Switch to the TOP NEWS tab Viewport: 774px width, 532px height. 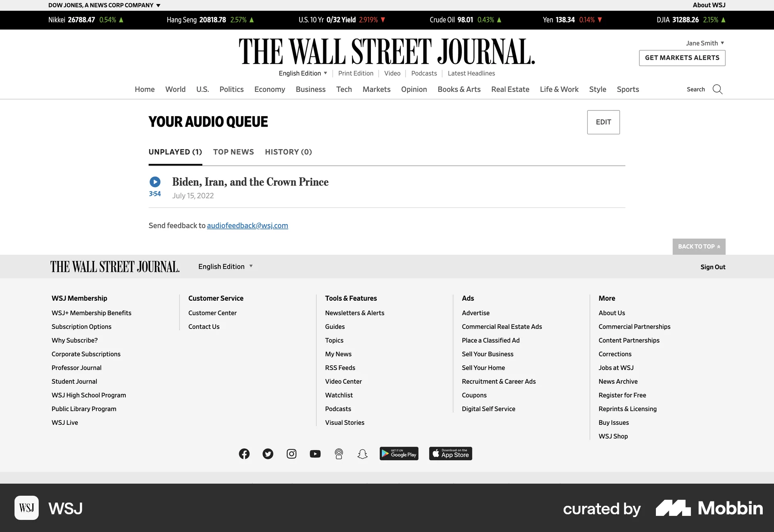click(x=233, y=152)
